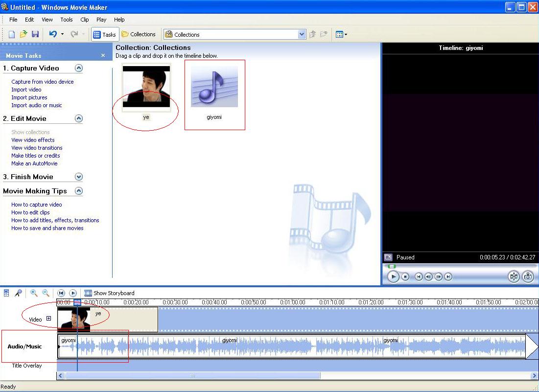The height and width of the screenshot is (392, 539).
Task: Collapse the Capture Video section
Action: pos(78,68)
